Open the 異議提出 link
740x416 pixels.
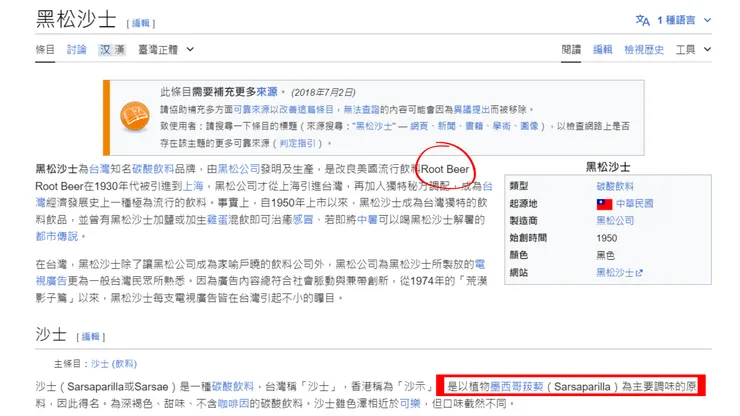(x=471, y=110)
